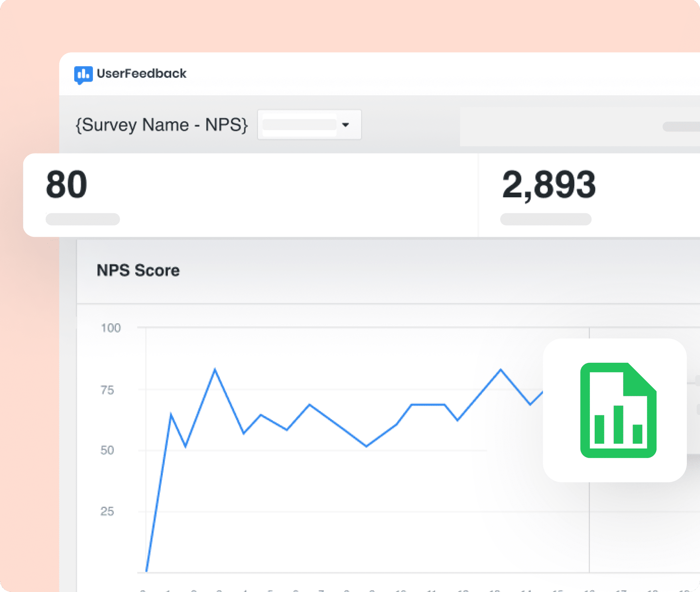Select the {Survey Name - NPS} title

coord(162,125)
